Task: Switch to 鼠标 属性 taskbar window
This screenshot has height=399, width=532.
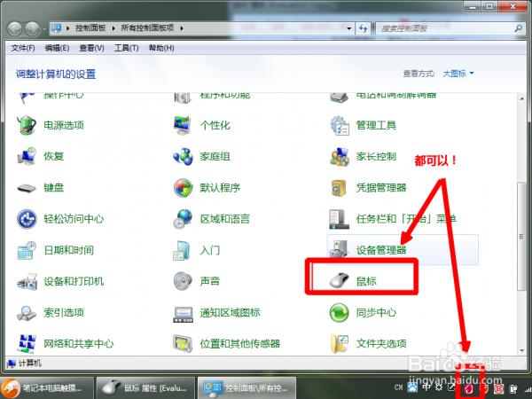Action: click(145, 387)
